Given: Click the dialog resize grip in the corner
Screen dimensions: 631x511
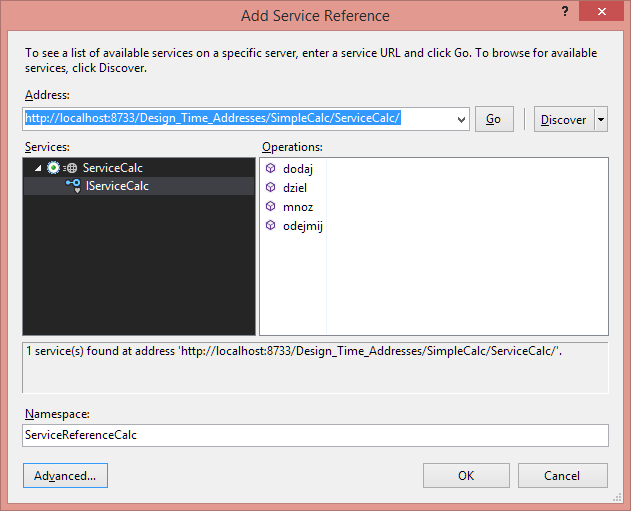Looking at the screenshot, I should [617, 498].
